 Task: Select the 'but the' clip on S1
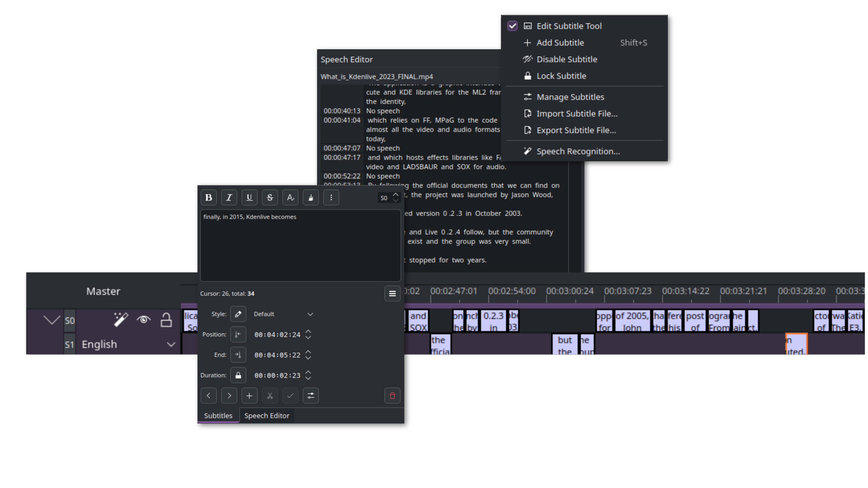(565, 344)
